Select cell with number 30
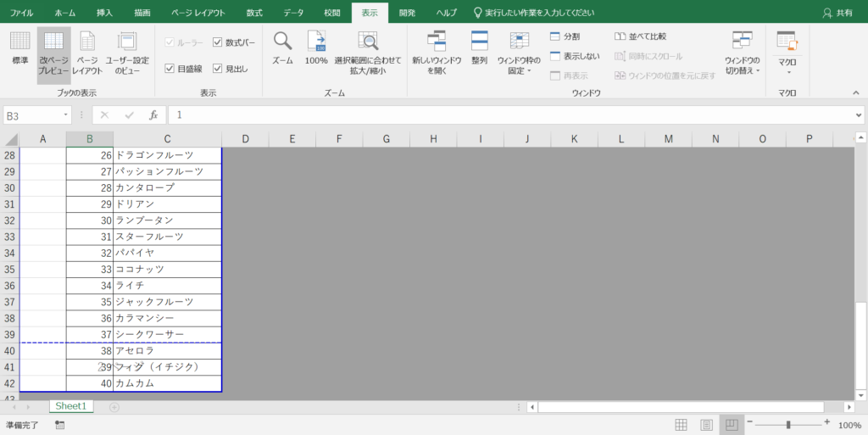 point(90,220)
